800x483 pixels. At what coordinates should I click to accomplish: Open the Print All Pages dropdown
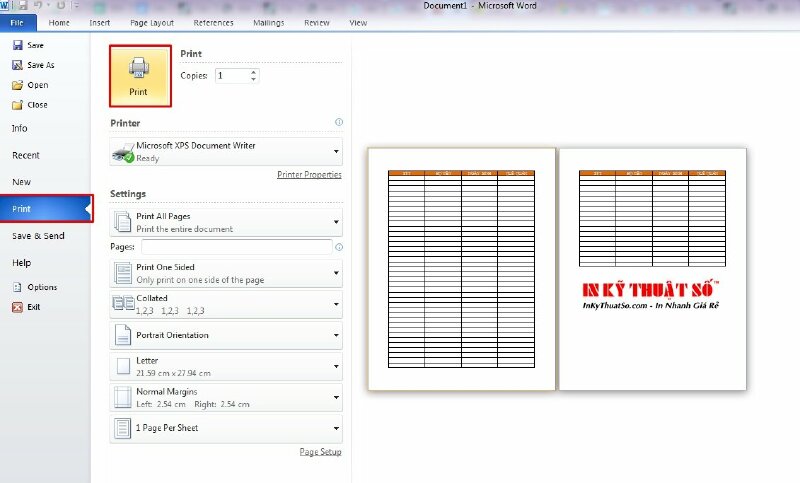click(x=335, y=222)
